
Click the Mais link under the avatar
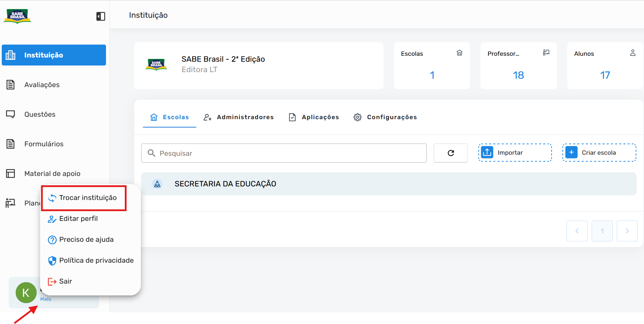click(x=46, y=299)
